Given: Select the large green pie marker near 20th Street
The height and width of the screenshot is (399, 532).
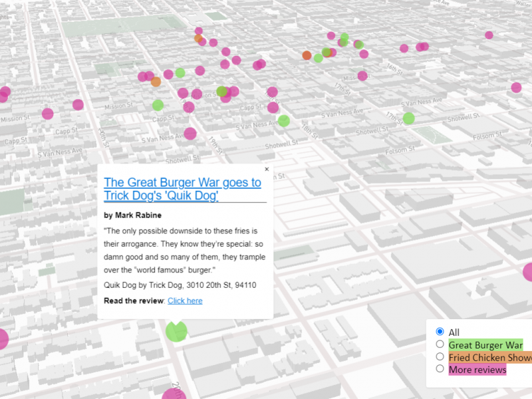Looking at the screenshot, I should [175, 330].
